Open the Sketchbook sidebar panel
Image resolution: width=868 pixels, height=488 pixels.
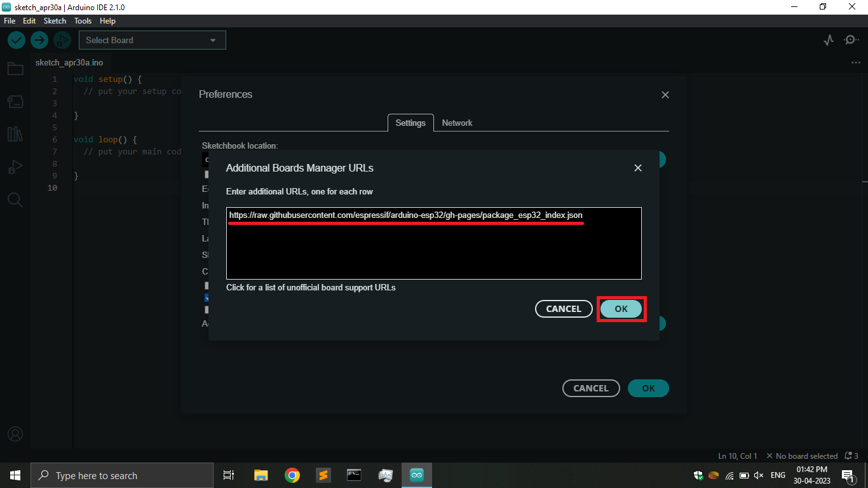pos(15,68)
